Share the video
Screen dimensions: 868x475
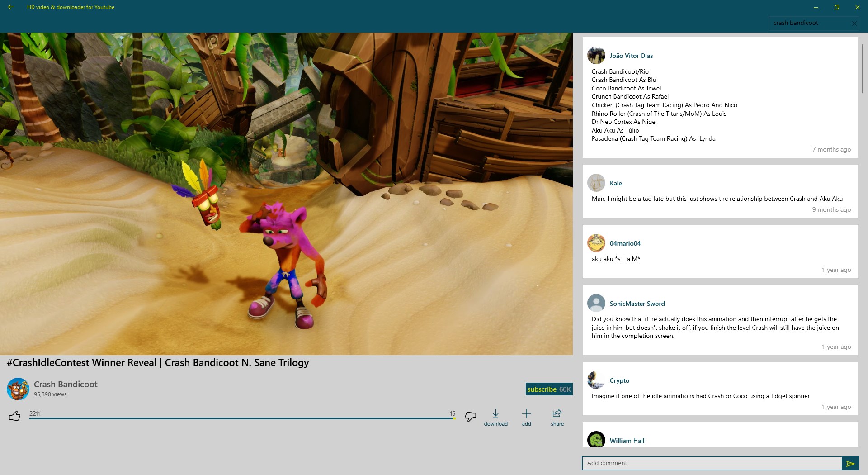(557, 418)
